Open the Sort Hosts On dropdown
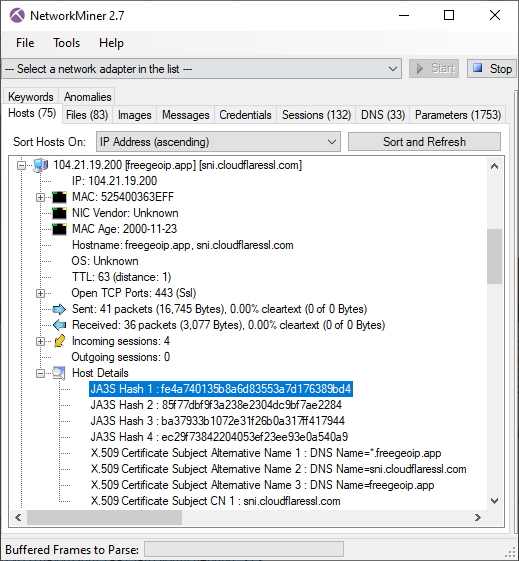 [x=332, y=142]
